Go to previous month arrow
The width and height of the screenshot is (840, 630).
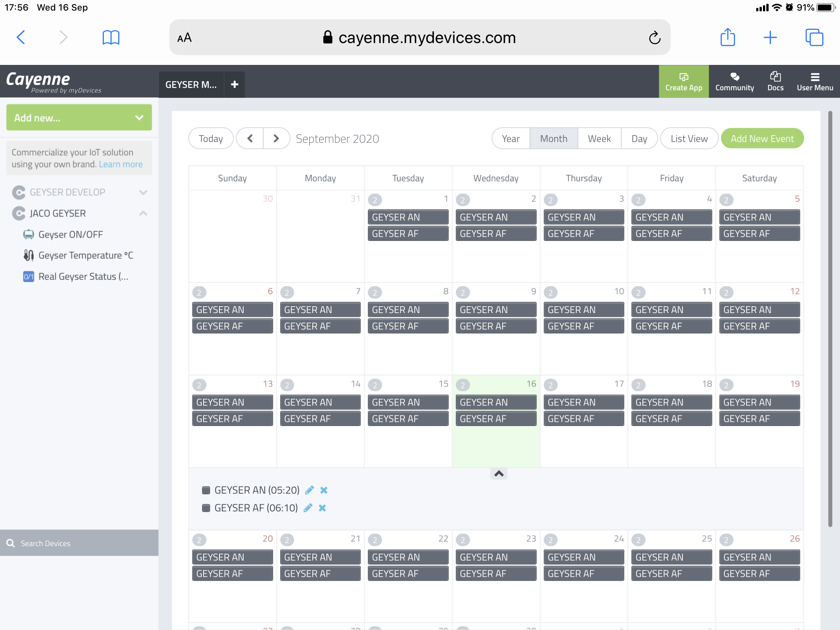pos(250,138)
